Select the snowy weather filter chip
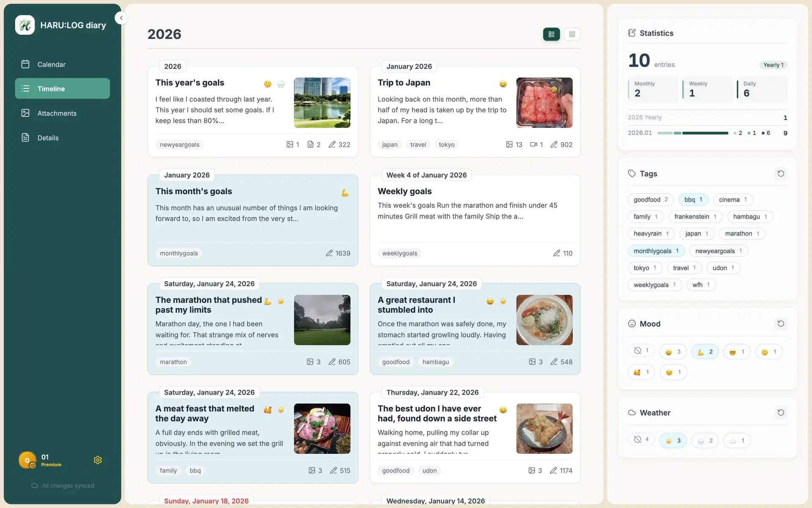This screenshot has width=812, height=508. click(x=705, y=441)
